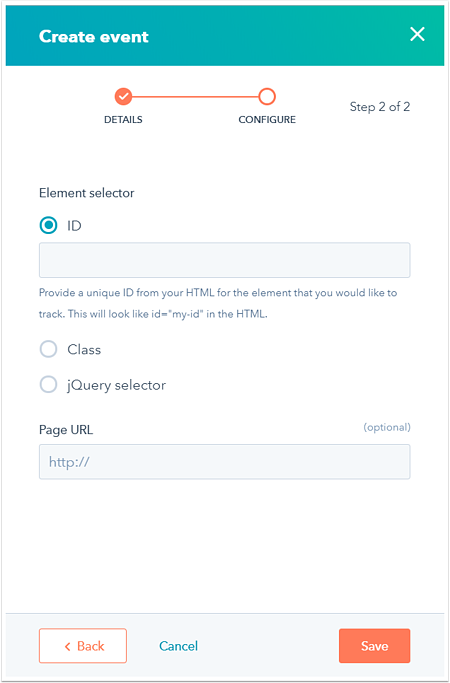Go back with the Back button

tap(83, 646)
